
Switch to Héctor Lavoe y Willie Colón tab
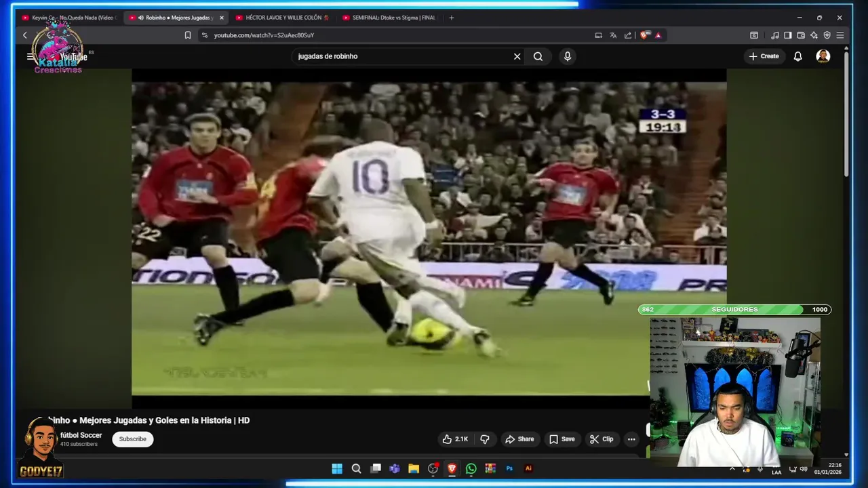click(283, 18)
